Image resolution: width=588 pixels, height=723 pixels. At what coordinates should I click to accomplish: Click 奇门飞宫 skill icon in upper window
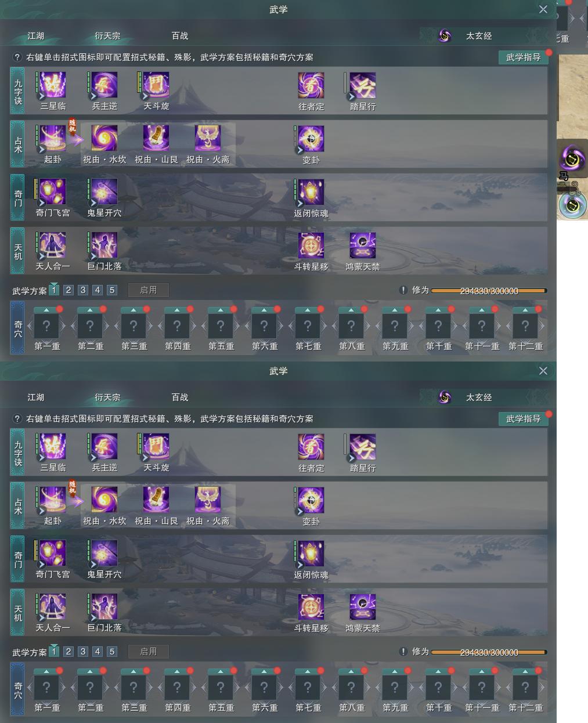53,192
